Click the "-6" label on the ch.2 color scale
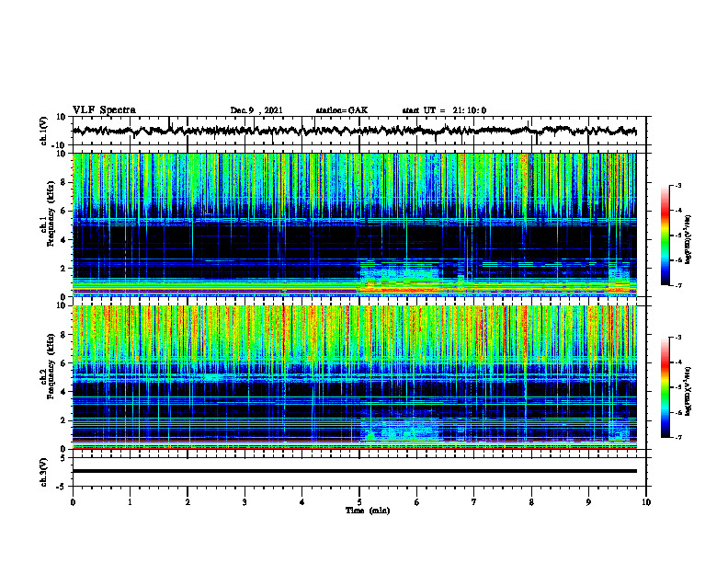This screenshot has width=728, height=563. (678, 412)
